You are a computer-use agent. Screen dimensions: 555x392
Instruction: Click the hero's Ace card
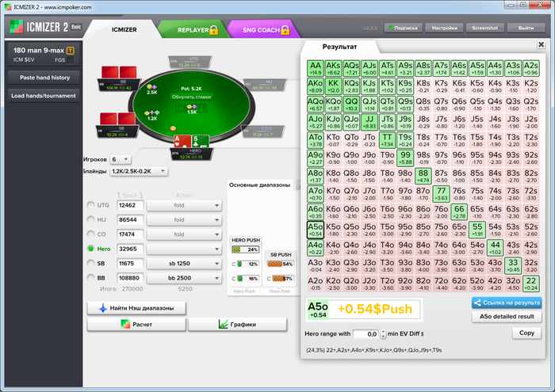pyautogui.click(x=182, y=142)
